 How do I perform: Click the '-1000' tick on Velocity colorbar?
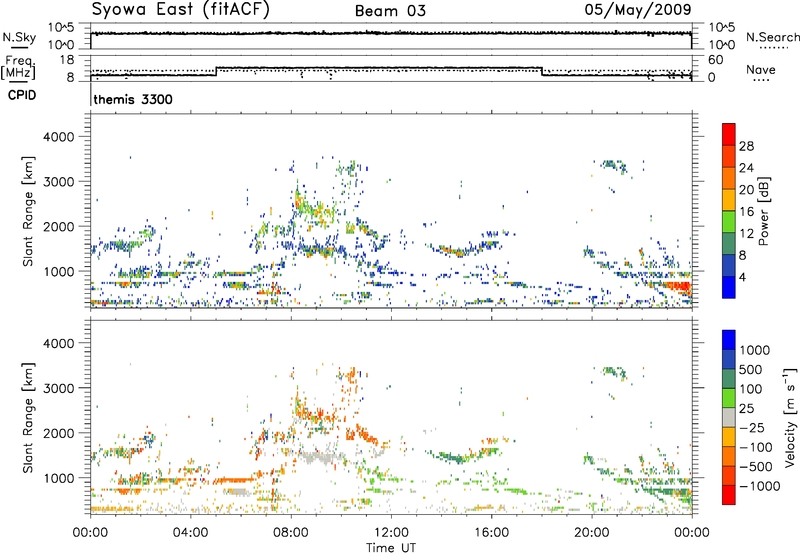click(x=760, y=486)
